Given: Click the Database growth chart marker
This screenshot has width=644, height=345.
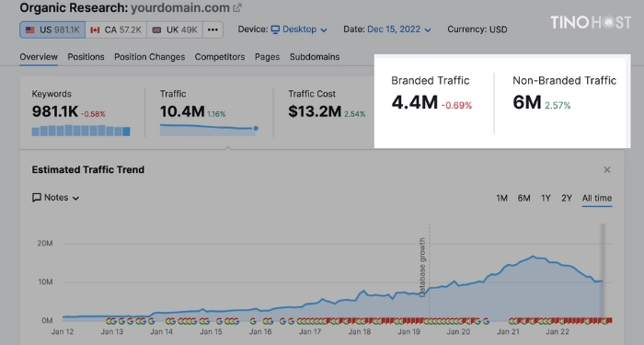Looking at the screenshot, I should tap(422, 267).
